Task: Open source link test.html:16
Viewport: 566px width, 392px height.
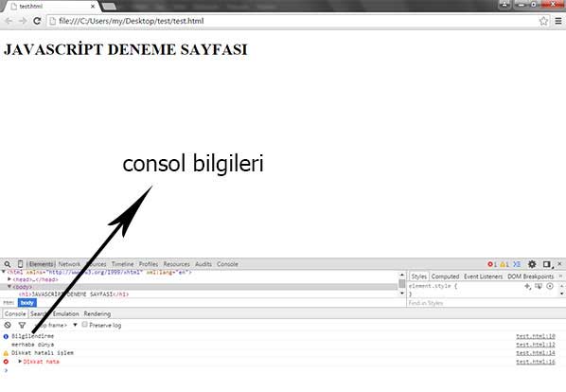Action: [536, 362]
